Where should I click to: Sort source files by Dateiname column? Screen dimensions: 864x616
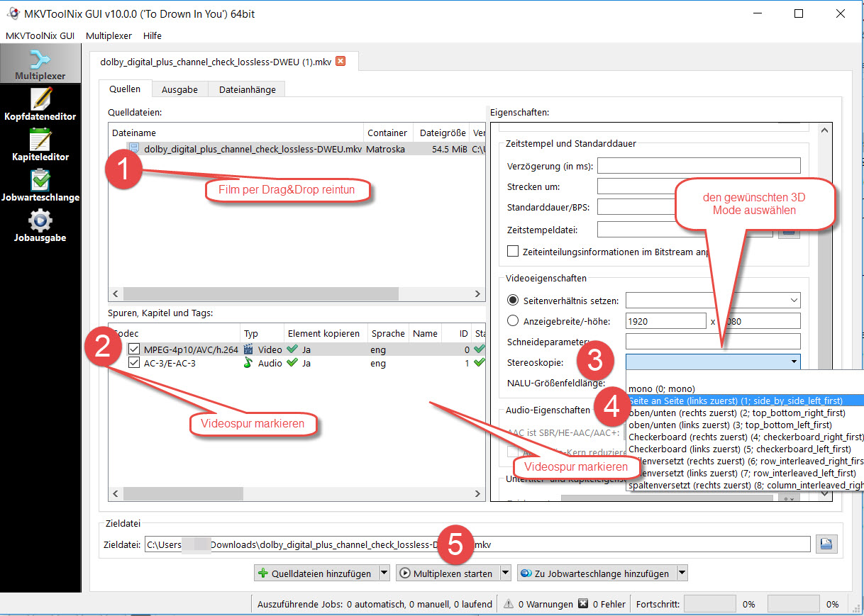(x=236, y=133)
